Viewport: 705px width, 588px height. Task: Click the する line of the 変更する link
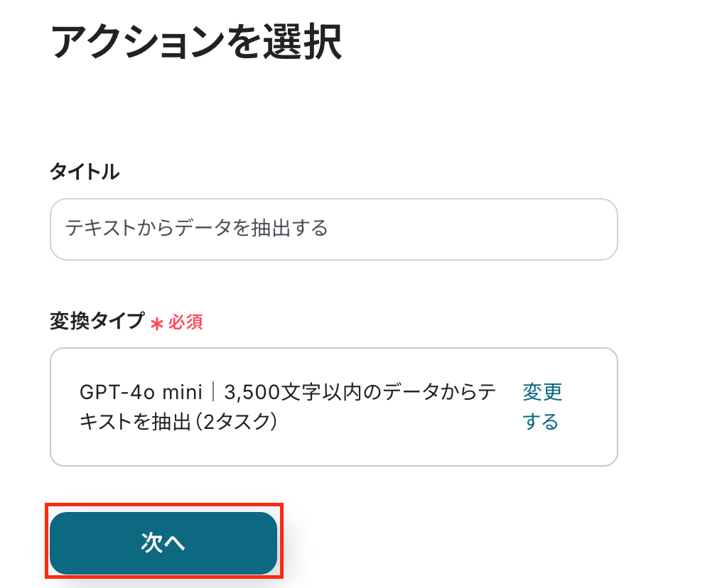pyautogui.click(x=540, y=422)
